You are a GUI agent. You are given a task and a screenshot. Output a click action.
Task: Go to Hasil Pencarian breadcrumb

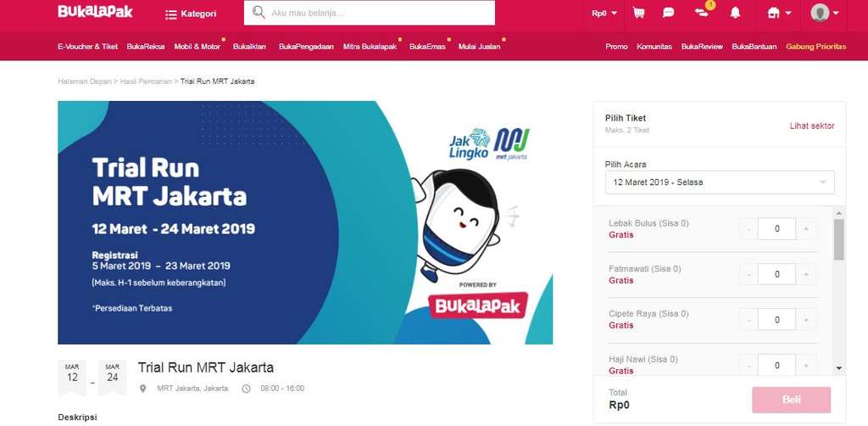click(x=145, y=81)
